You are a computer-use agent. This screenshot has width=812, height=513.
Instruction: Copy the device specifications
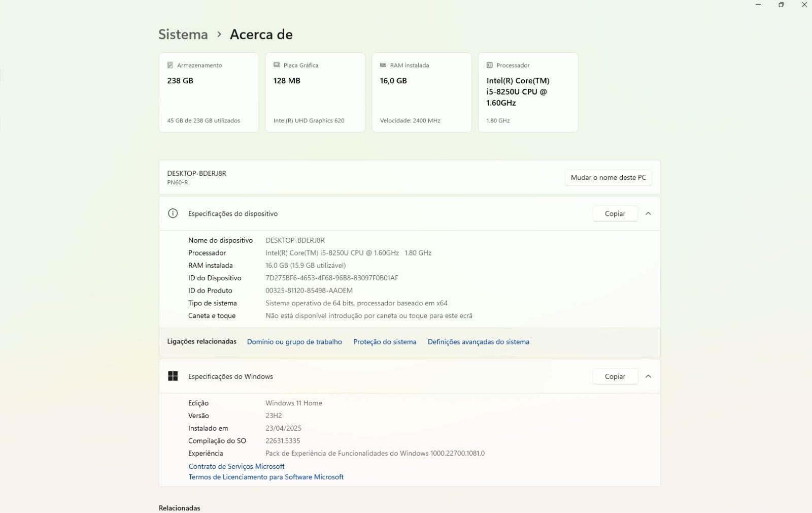(615, 213)
